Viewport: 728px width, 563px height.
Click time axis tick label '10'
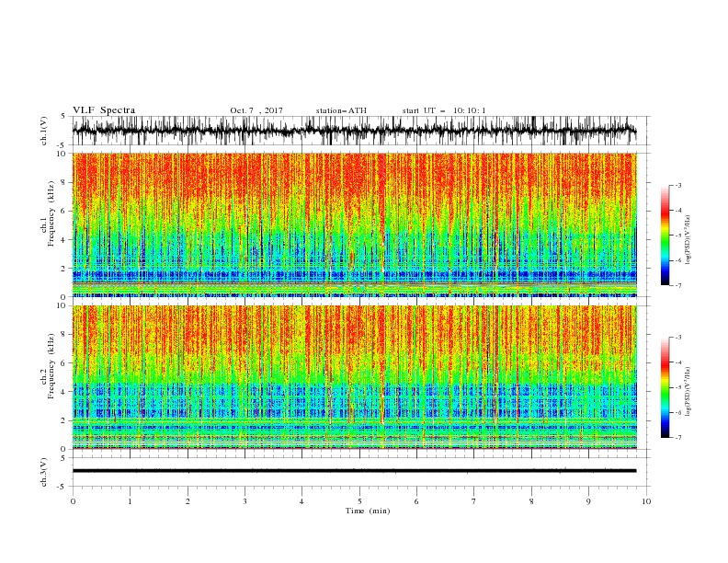coord(646,501)
